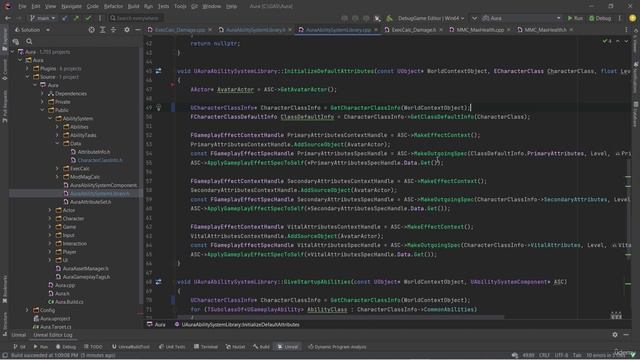Click the push commits arrow icon
The image size is (640, 360).
pyautogui.click(x=76, y=18)
